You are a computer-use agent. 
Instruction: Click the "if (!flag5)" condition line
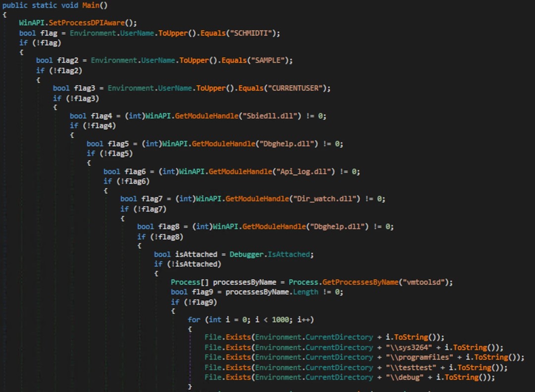coord(109,154)
